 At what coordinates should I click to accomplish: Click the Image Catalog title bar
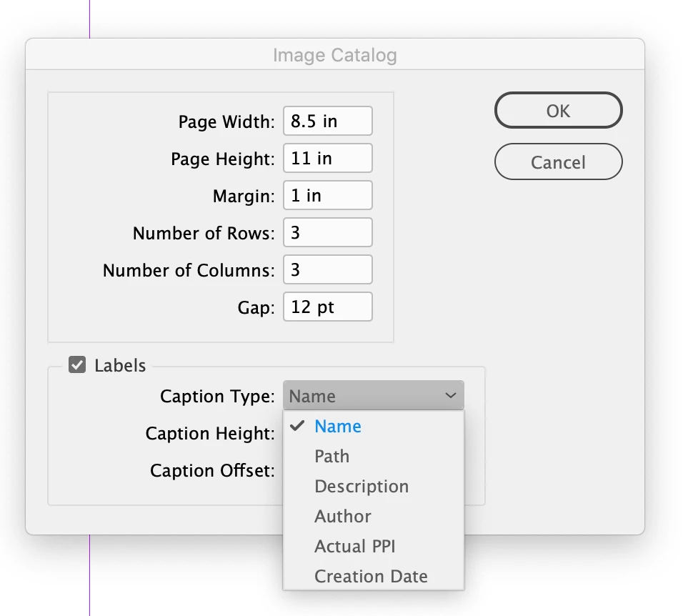pos(334,55)
